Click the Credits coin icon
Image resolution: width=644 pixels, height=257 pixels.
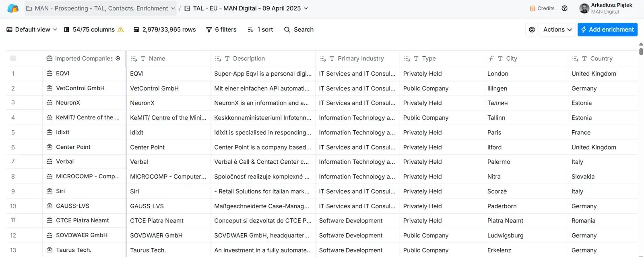click(x=533, y=8)
